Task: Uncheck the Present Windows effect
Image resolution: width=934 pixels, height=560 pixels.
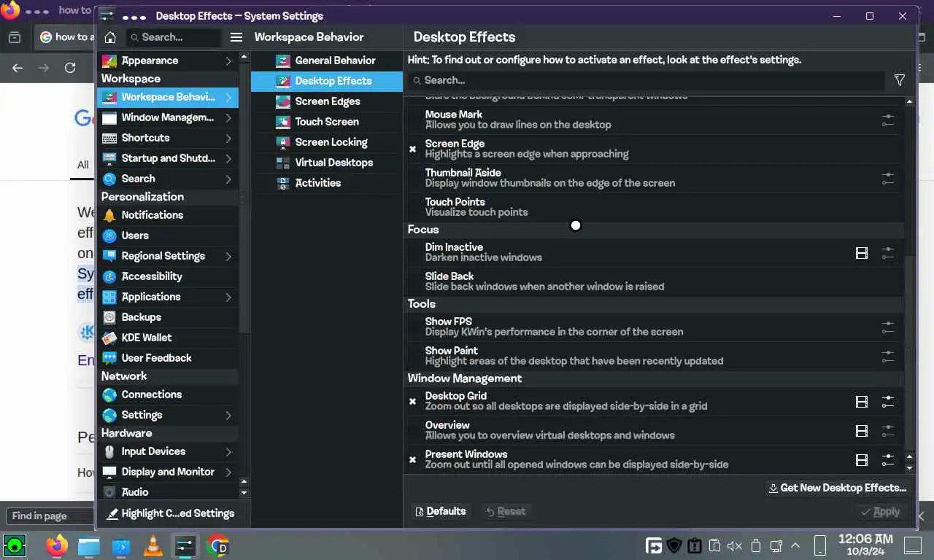Action: [x=412, y=459]
